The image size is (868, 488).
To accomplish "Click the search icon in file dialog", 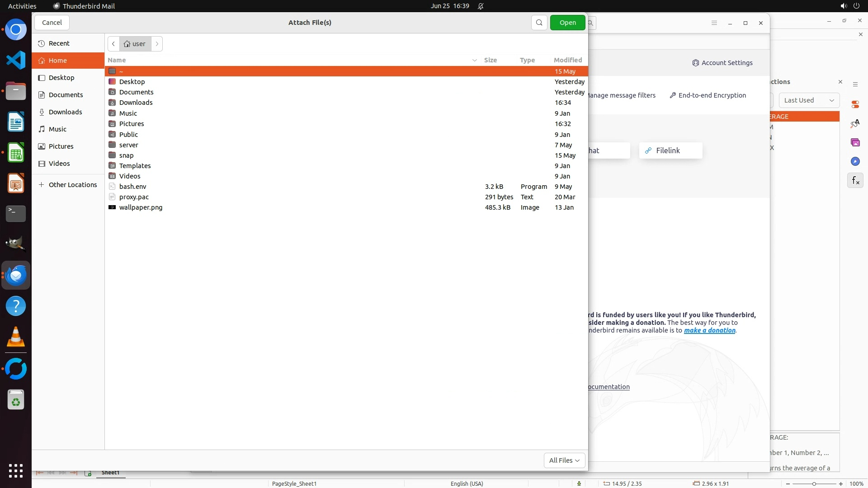I will 539,23.
